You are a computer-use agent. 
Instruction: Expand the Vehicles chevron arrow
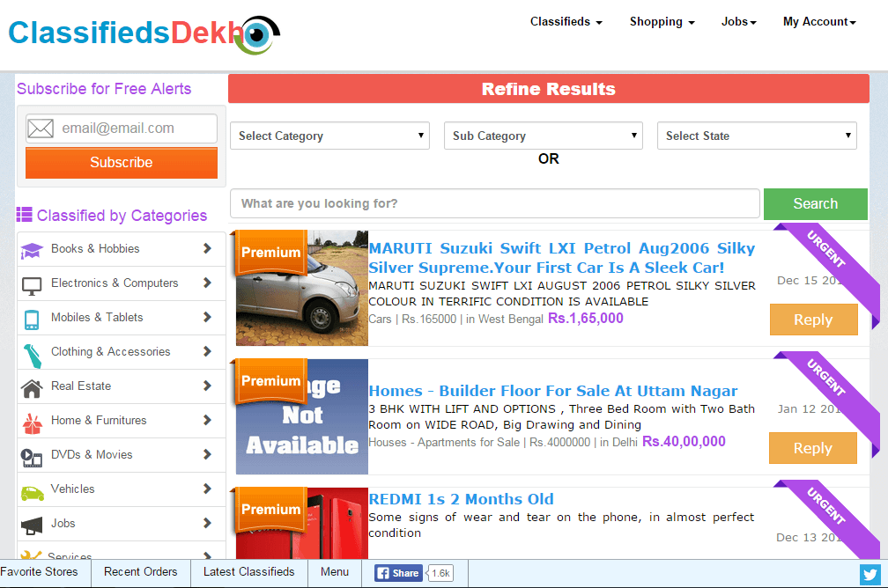click(x=207, y=489)
